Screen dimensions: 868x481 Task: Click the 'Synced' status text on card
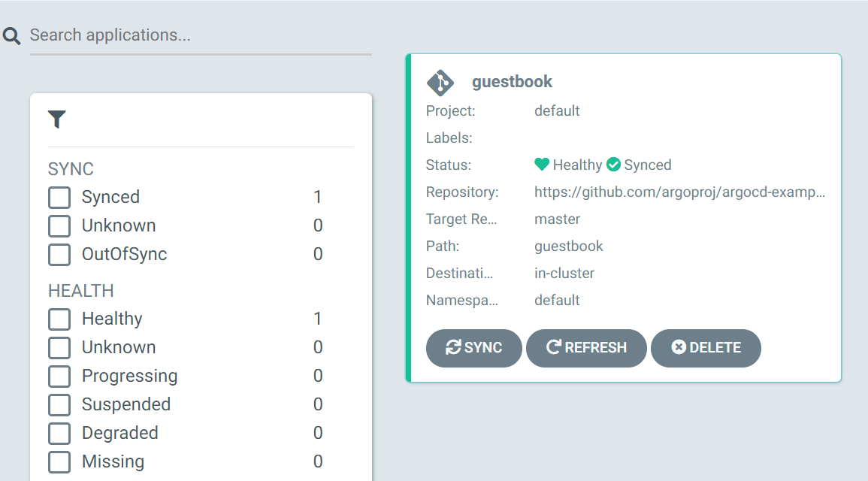click(648, 165)
